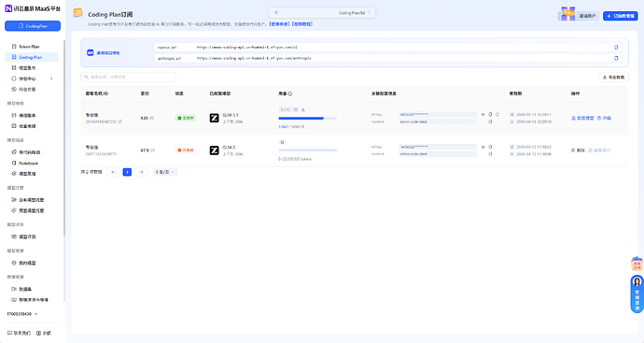
Task: Copy the modelId in the GLM-5 row
Action: click(490, 154)
